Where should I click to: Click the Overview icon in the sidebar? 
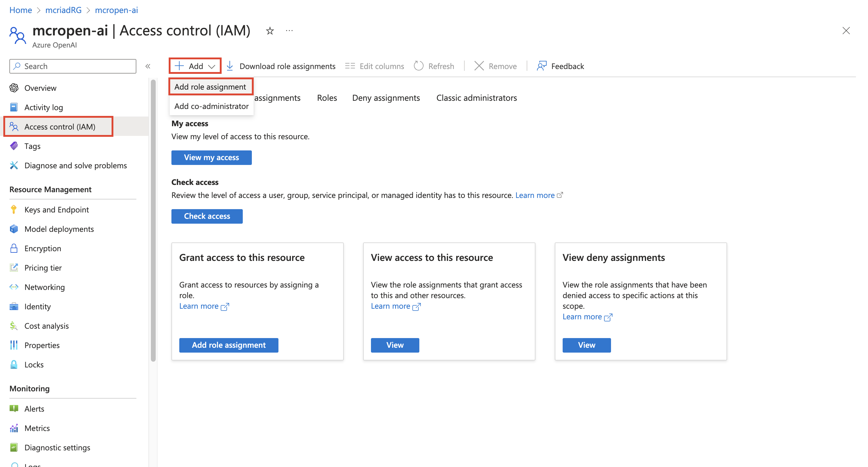14,88
